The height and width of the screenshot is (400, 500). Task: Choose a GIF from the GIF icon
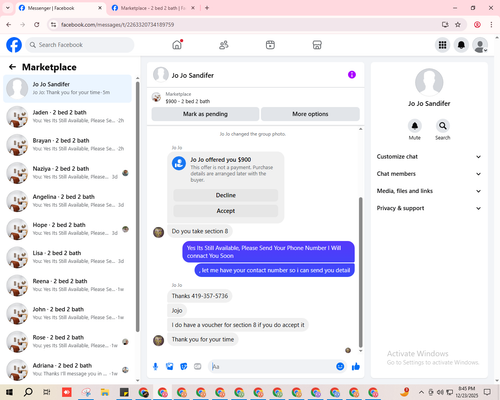coord(198,367)
